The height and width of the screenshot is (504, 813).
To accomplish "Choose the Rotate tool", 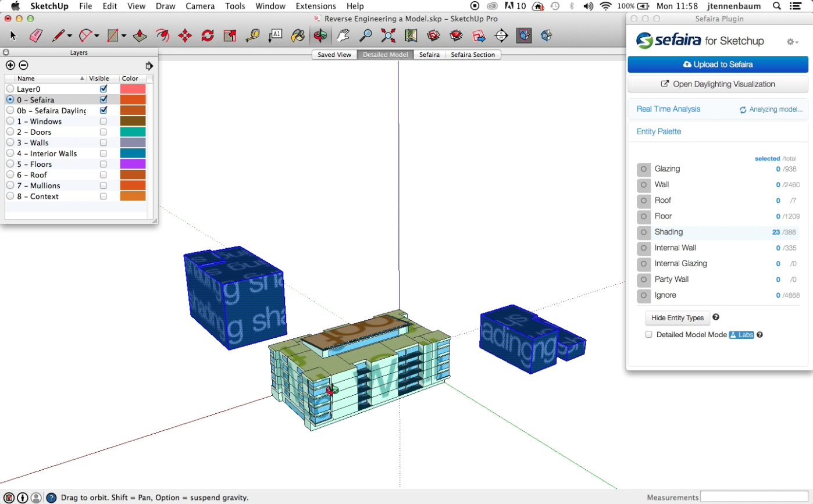I will (208, 36).
